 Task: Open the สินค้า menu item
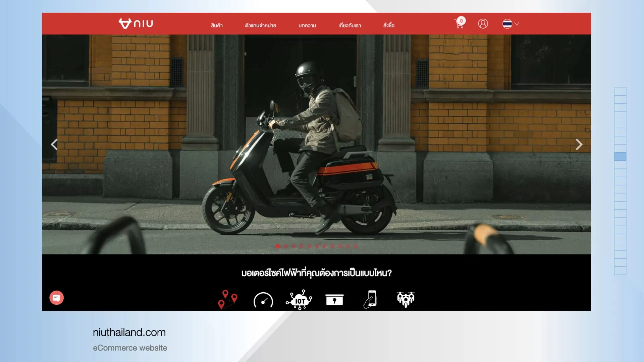tap(217, 25)
